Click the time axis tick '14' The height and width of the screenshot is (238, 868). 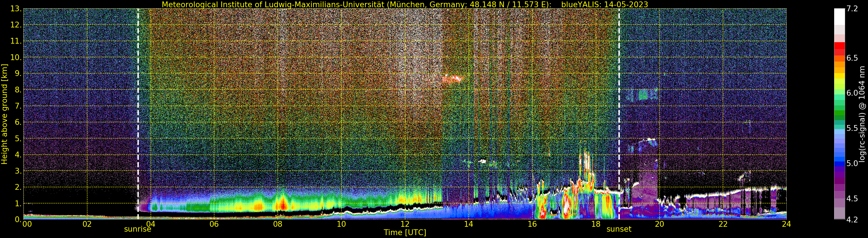click(468, 224)
